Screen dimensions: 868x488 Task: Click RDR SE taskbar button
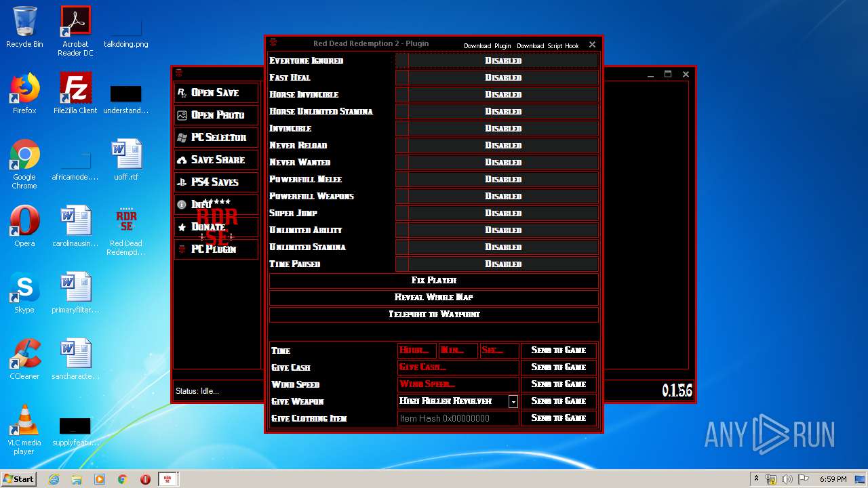167,479
